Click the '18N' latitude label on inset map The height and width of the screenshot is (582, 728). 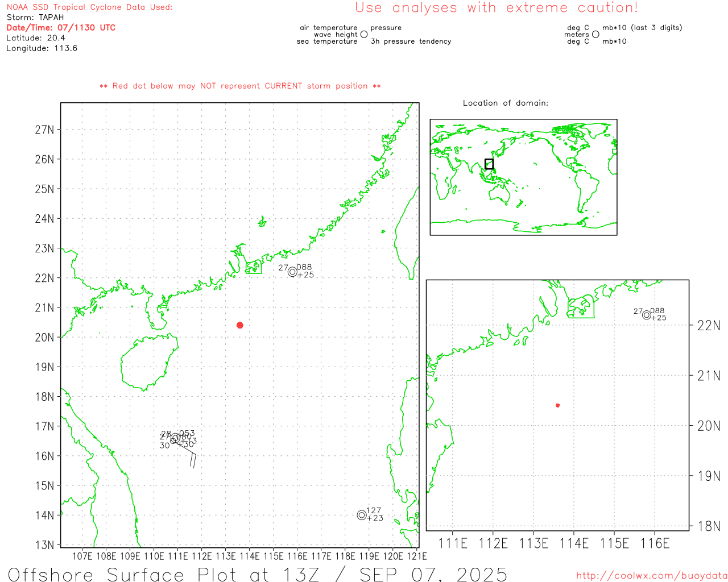[x=709, y=526]
